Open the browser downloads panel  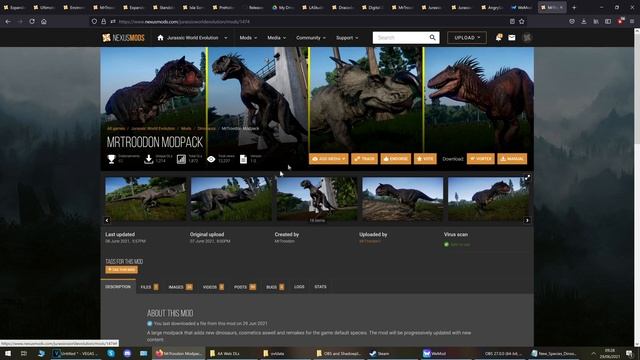tap(584, 21)
